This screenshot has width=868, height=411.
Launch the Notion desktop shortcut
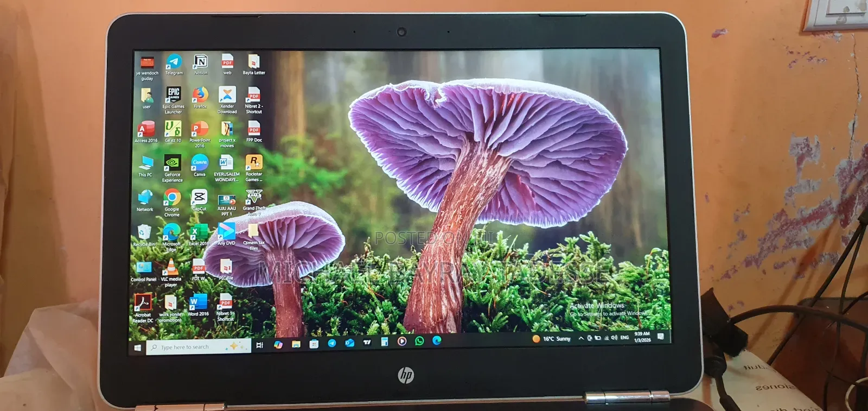click(201, 64)
